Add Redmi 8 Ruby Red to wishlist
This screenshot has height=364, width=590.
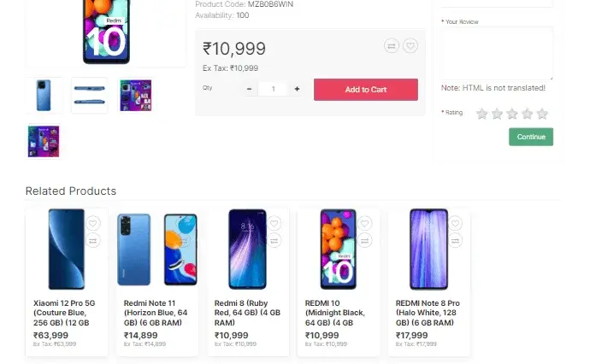click(274, 224)
